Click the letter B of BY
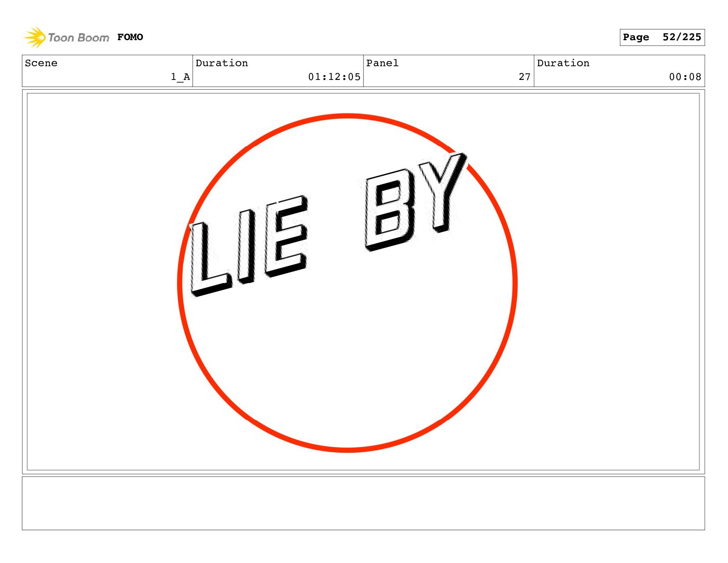 point(389,210)
